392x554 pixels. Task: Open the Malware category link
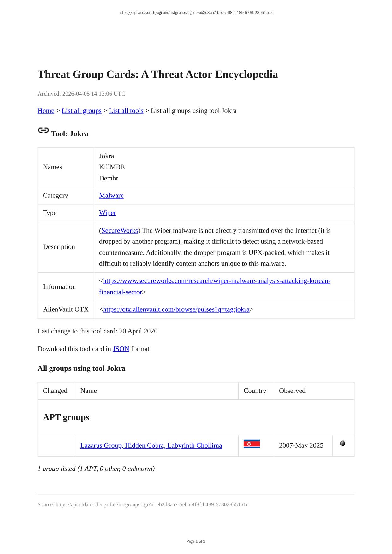[x=111, y=196]
